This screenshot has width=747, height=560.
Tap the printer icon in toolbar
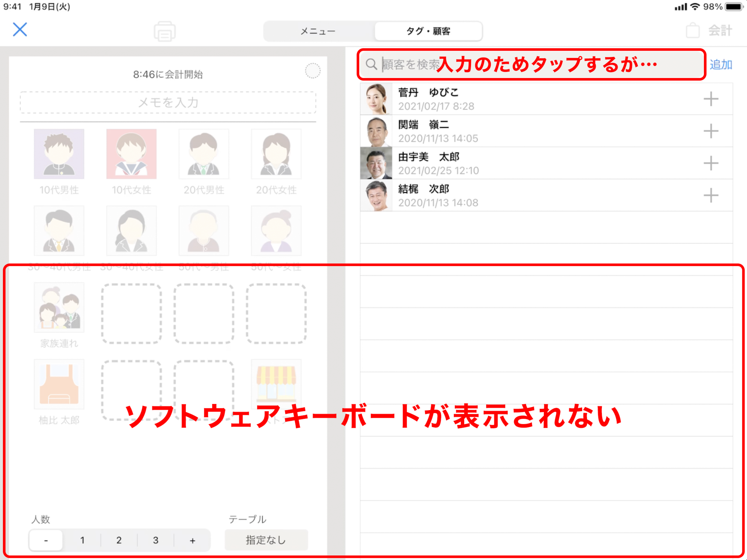[165, 31]
